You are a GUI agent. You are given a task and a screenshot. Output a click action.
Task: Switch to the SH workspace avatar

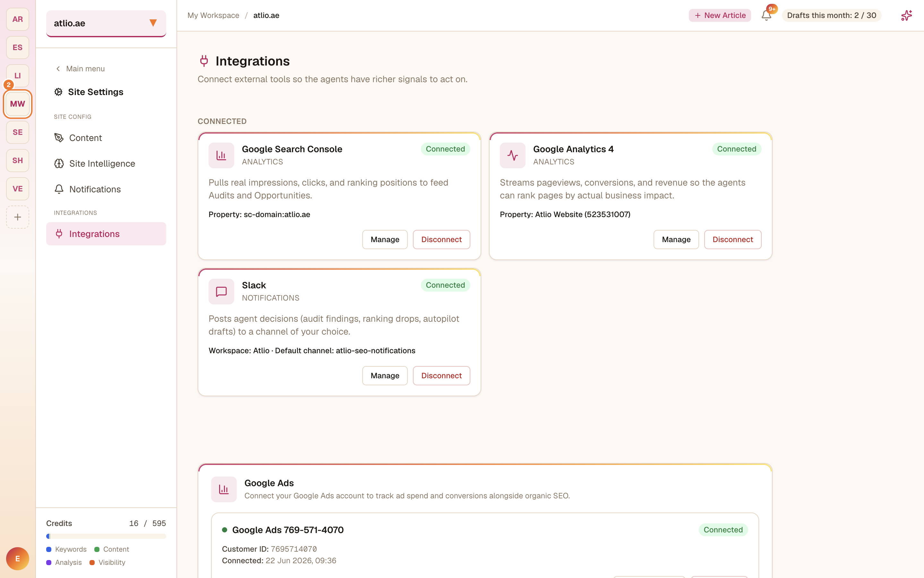pyautogui.click(x=18, y=161)
